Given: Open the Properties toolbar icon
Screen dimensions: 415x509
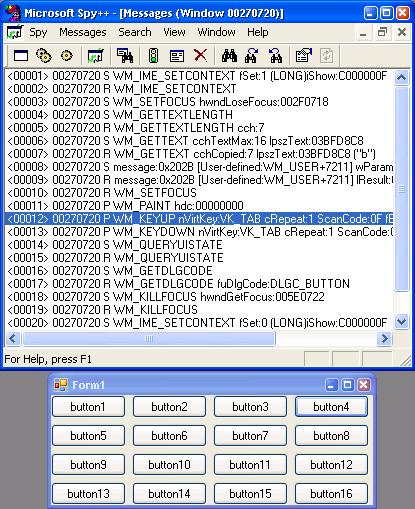Looking at the screenshot, I should [x=304, y=55].
